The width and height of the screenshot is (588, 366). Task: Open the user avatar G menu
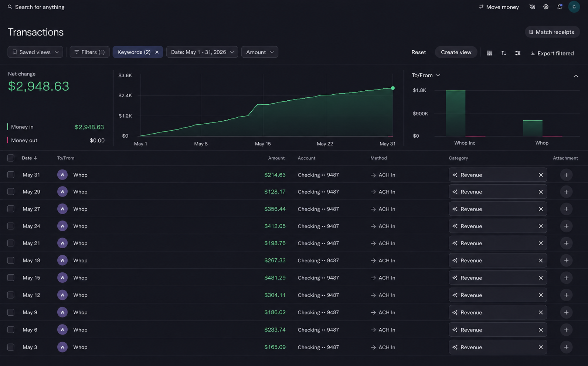tap(574, 7)
